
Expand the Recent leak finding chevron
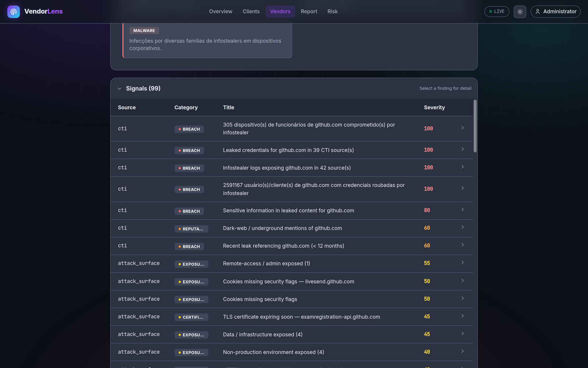[463, 245]
